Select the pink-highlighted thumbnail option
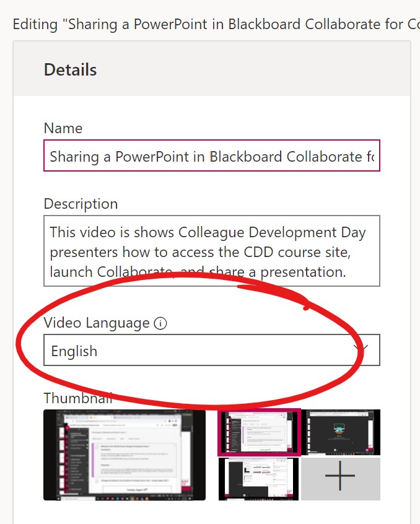Screen dimensions: 420x524 [x=259, y=432]
